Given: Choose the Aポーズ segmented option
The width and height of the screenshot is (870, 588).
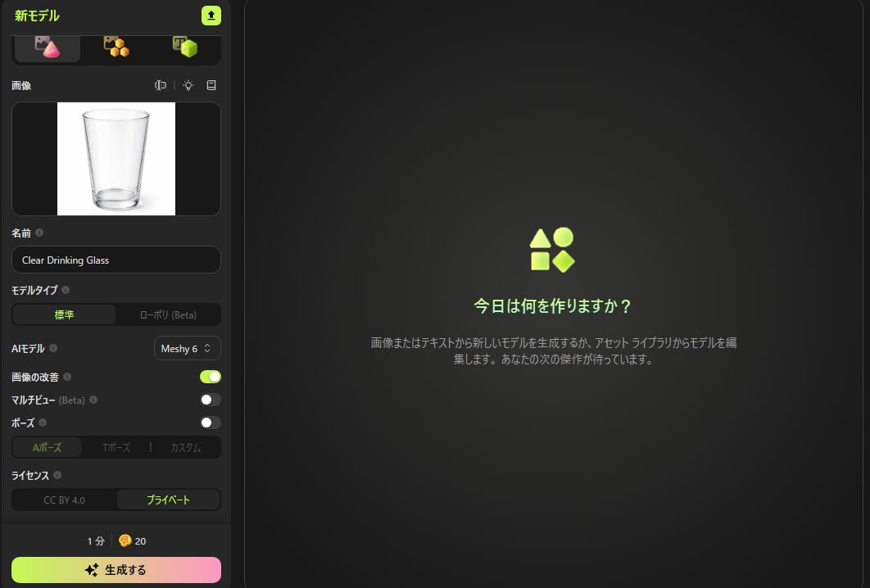Looking at the screenshot, I should 47,447.
